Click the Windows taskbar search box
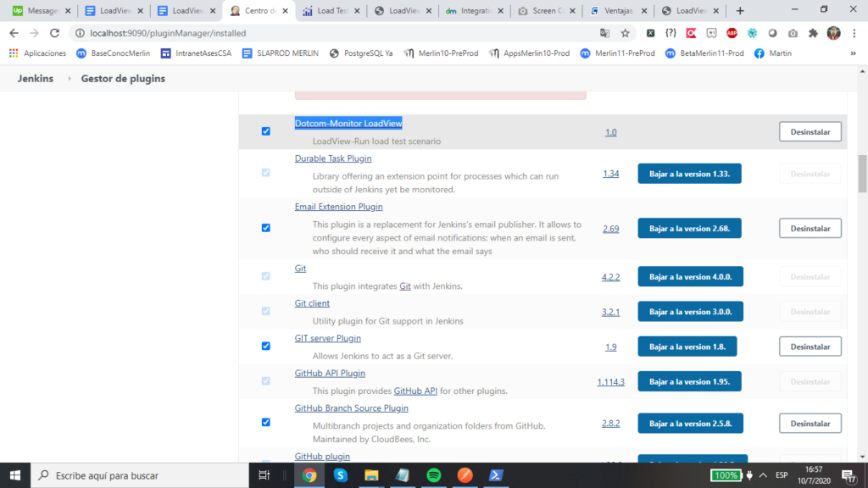868x488 pixels. coord(140,475)
